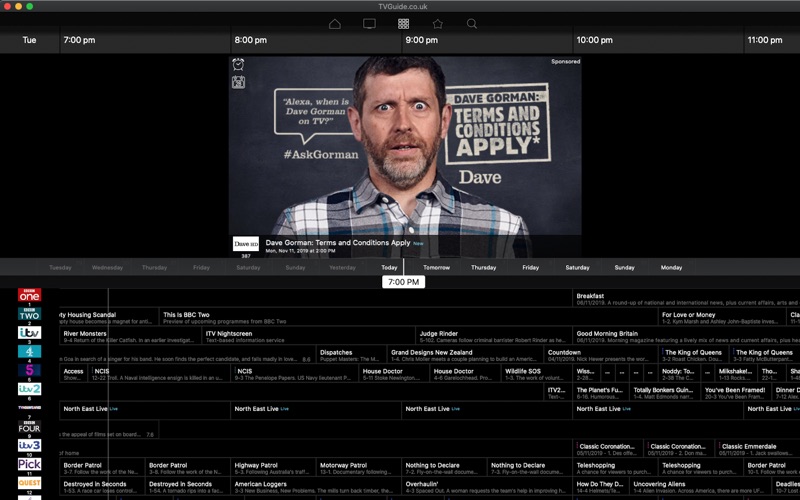Open Judge Rinder listing
The width and height of the screenshot is (800, 500).
tap(494, 336)
